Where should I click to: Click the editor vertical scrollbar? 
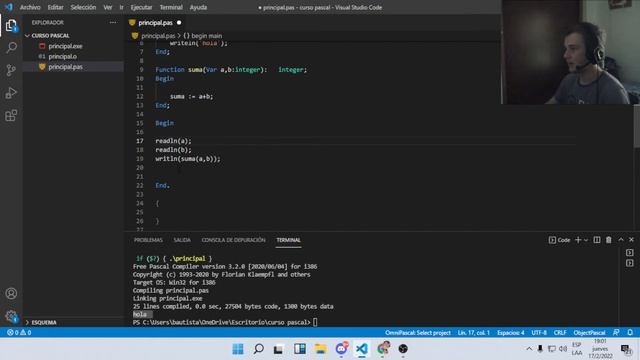point(637,127)
